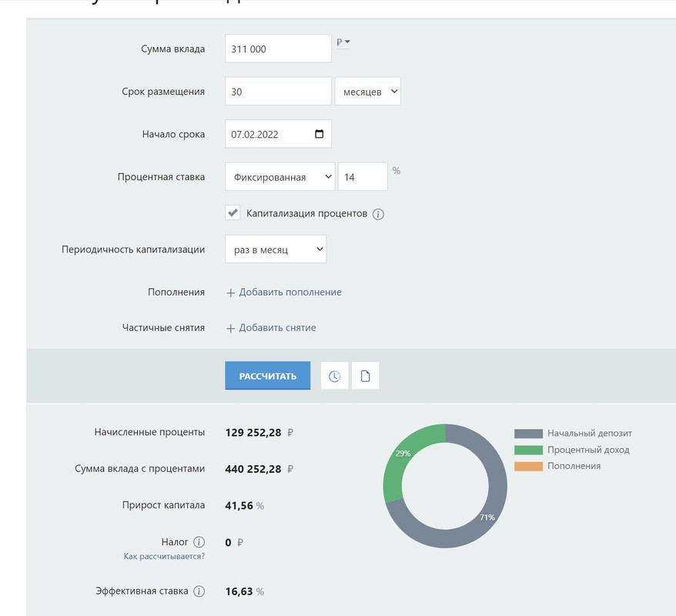This screenshot has width=676, height=616.
Task: Click plus icon before Добавить пополнение
Action: [231, 293]
